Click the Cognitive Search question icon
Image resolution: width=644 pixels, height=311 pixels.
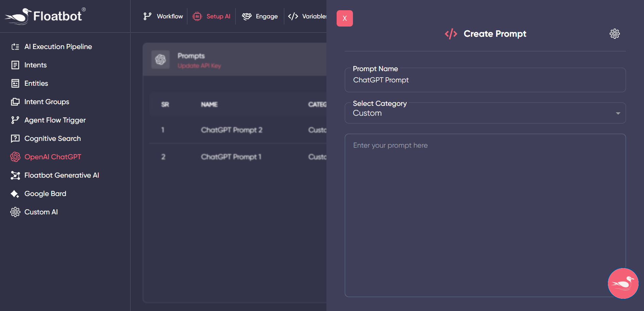click(15, 138)
